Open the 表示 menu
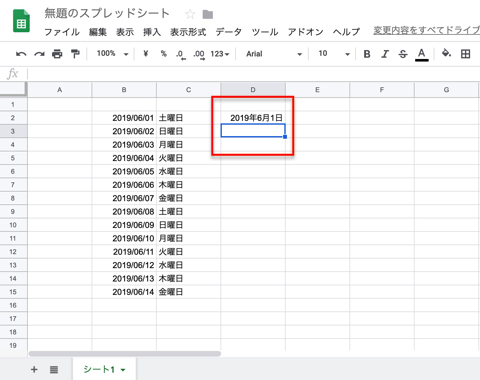 pos(125,32)
